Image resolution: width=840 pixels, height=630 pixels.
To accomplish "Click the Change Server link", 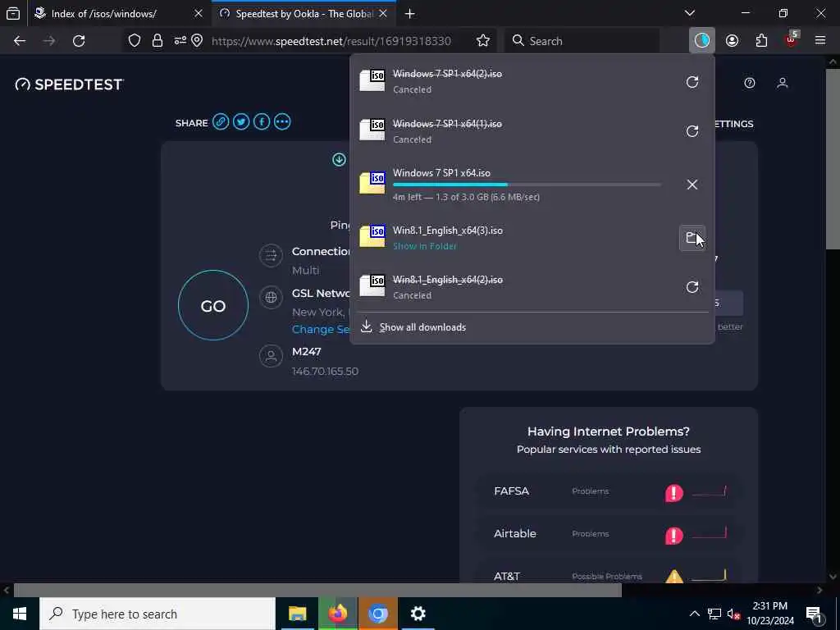I will (x=321, y=330).
